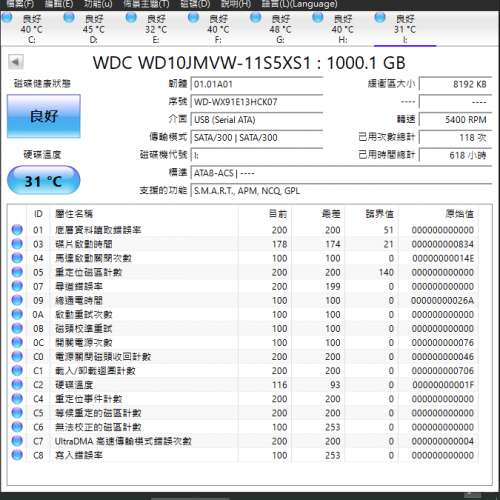The height and width of the screenshot is (500, 500).
Task: Select the active drive I: tab
Action: (405, 28)
